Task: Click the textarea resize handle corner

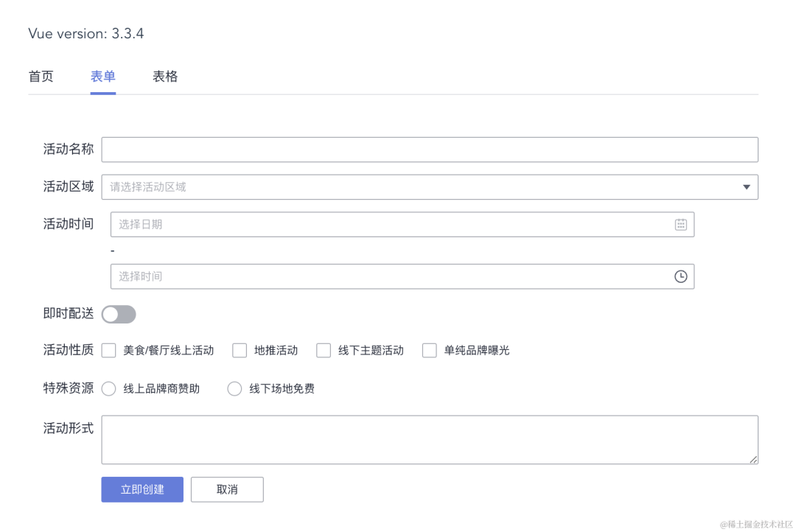Action: (753, 459)
